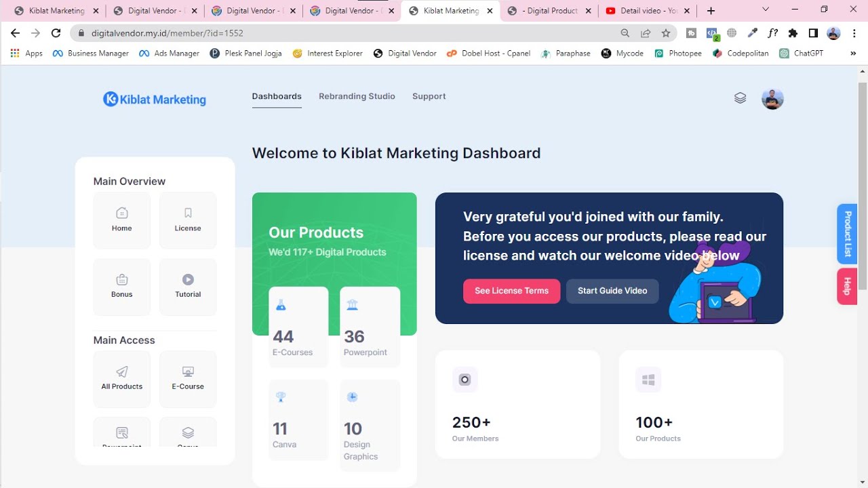Screen dimensions: 868x488
Task: Switch to the Detail video YouTube tab
Action: tap(647, 11)
